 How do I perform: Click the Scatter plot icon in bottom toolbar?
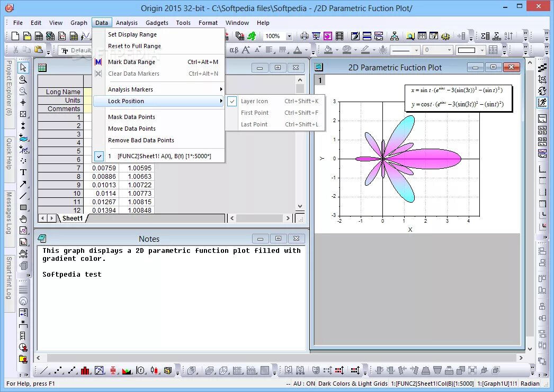coord(58,370)
